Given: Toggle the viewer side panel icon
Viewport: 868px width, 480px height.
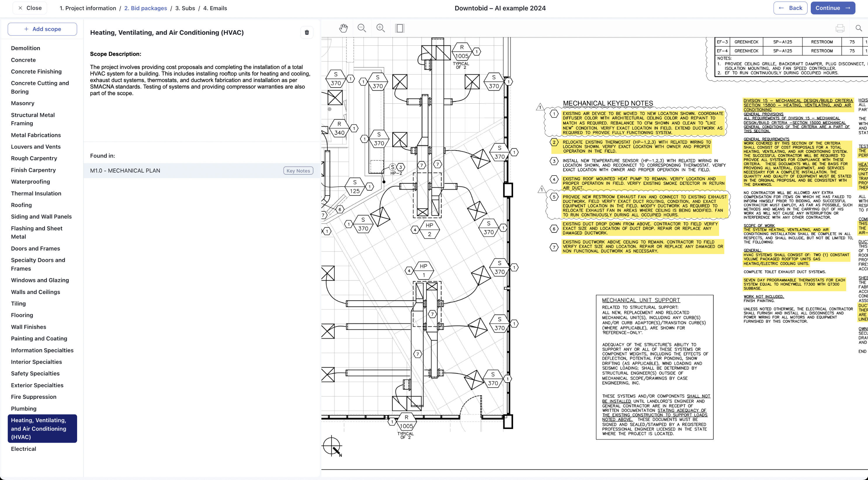Looking at the screenshot, I should pyautogui.click(x=400, y=28).
